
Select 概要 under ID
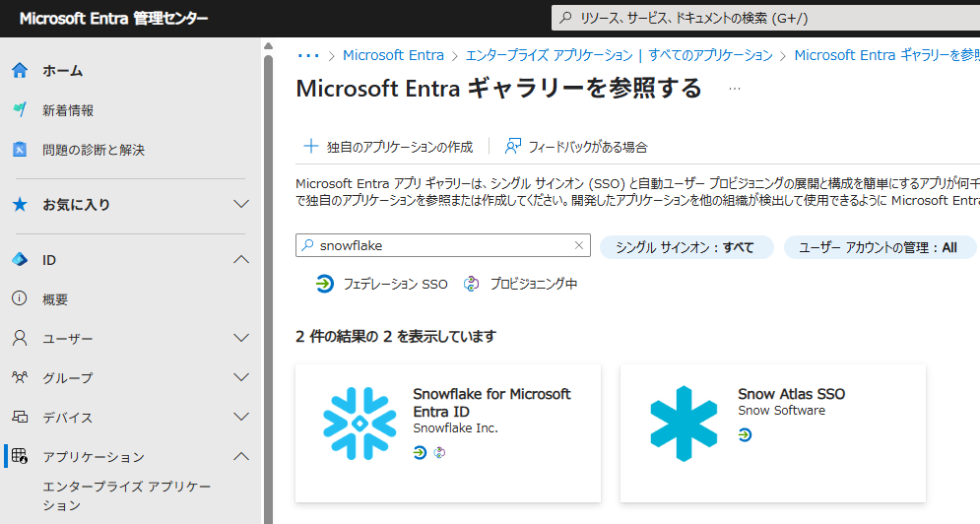coord(55,299)
